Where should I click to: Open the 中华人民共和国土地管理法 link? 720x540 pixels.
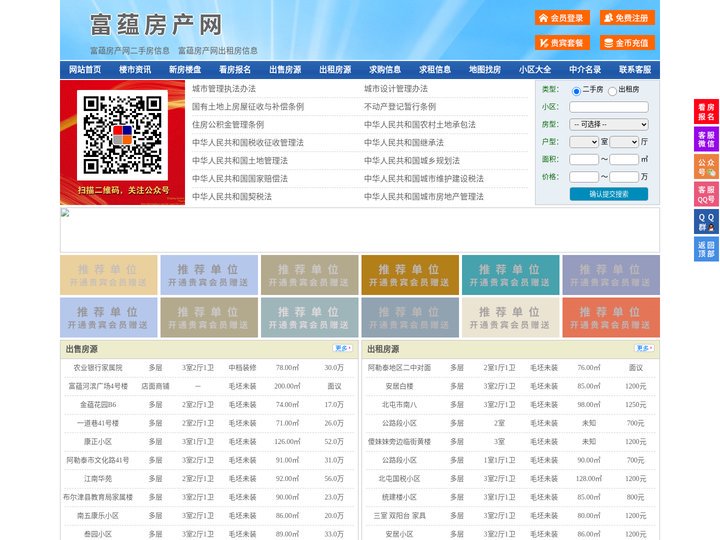pos(240,160)
